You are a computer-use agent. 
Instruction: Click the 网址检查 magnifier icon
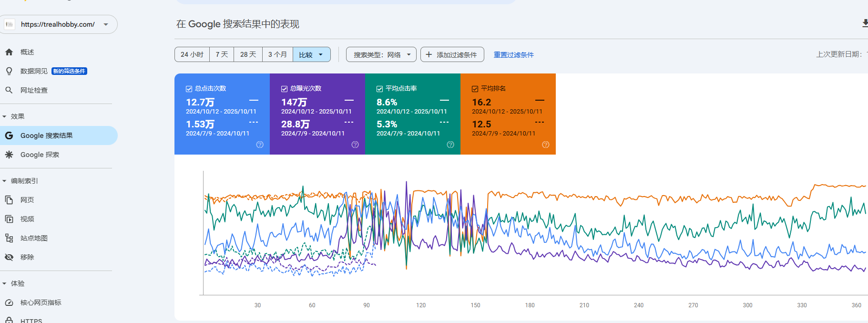[9, 90]
